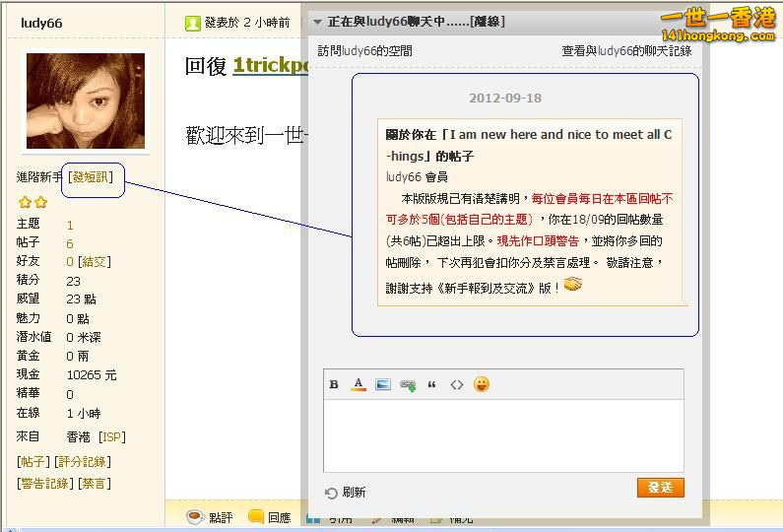
Task: Open the 警告記錄 link
Action: click(x=45, y=484)
